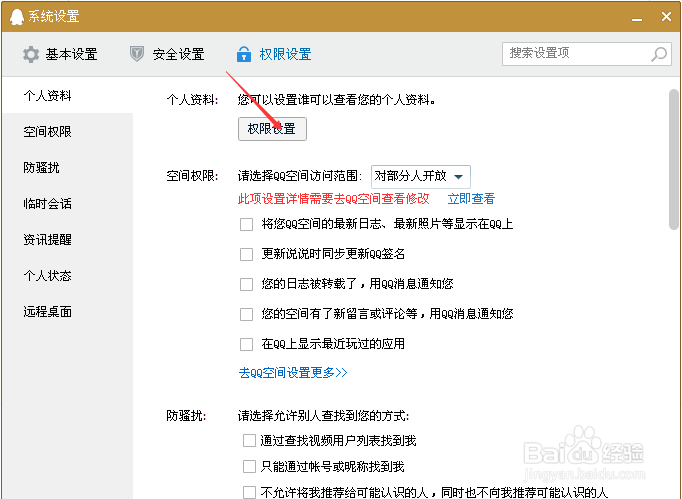Image resolution: width=682 pixels, height=499 pixels.
Task: Click the red text 此项设置详情需要去QQ空间查看修改
Action: click(334, 199)
